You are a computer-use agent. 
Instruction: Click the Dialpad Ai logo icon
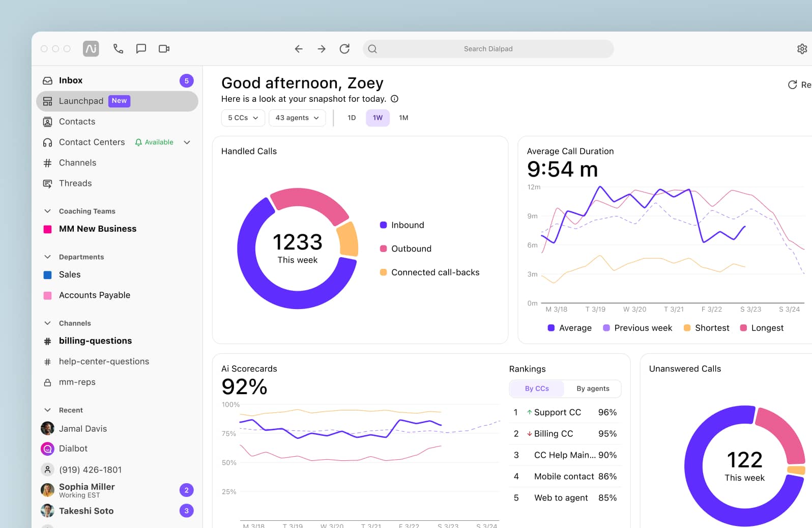tap(91, 49)
